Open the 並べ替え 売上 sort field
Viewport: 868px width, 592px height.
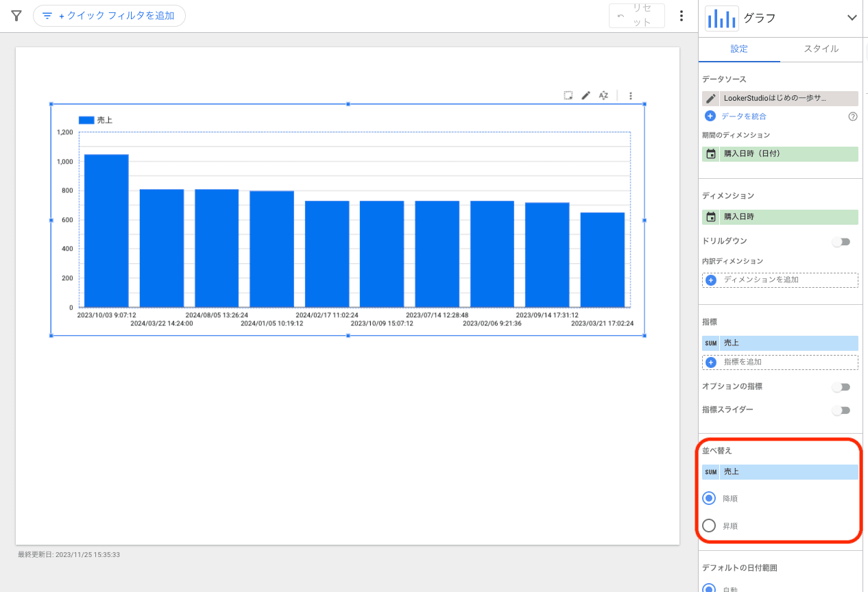pyautogui.click(x=780, y=472)
